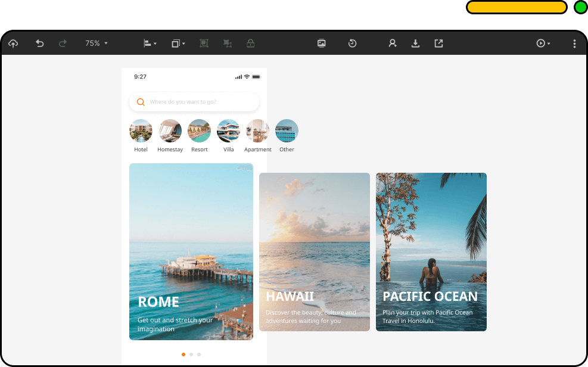Click the lock layer icon

(251, 43)
